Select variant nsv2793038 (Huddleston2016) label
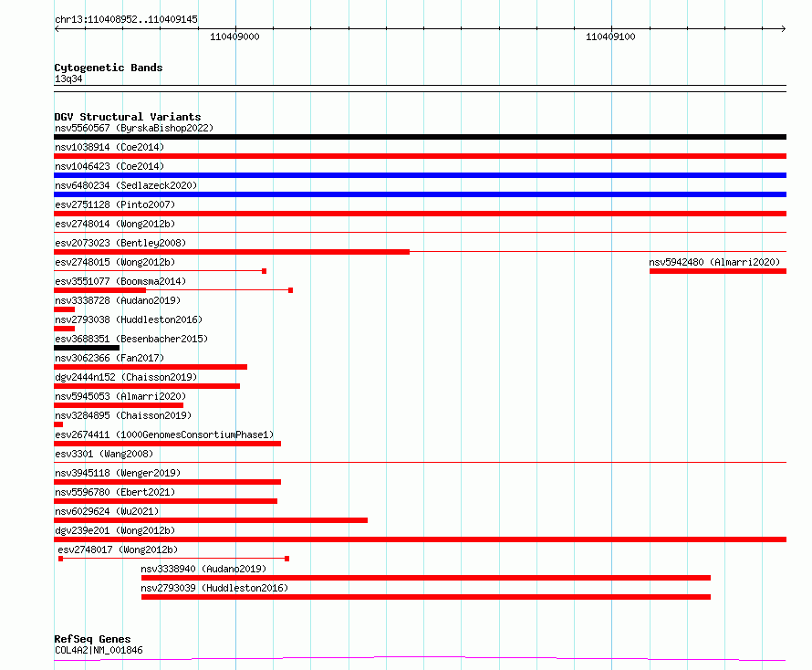 129,319
